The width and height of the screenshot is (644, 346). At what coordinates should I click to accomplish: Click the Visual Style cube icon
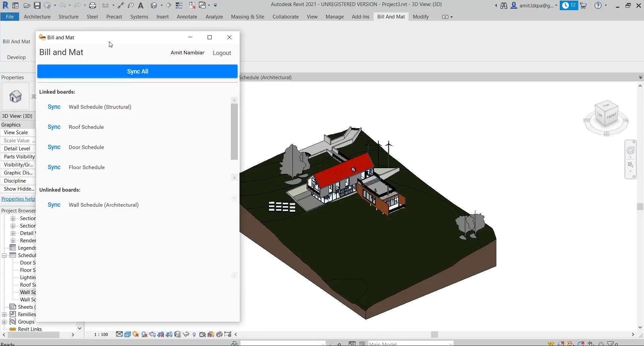[127, 334]
